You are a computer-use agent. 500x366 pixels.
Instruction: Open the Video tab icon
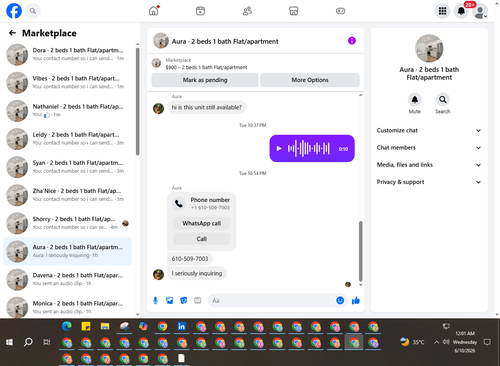pos(200,11)
